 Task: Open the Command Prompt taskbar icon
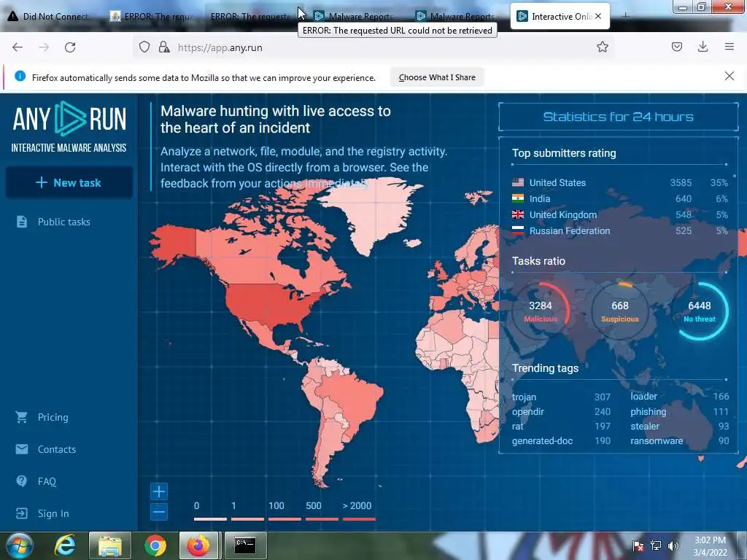tap(245, 545)
